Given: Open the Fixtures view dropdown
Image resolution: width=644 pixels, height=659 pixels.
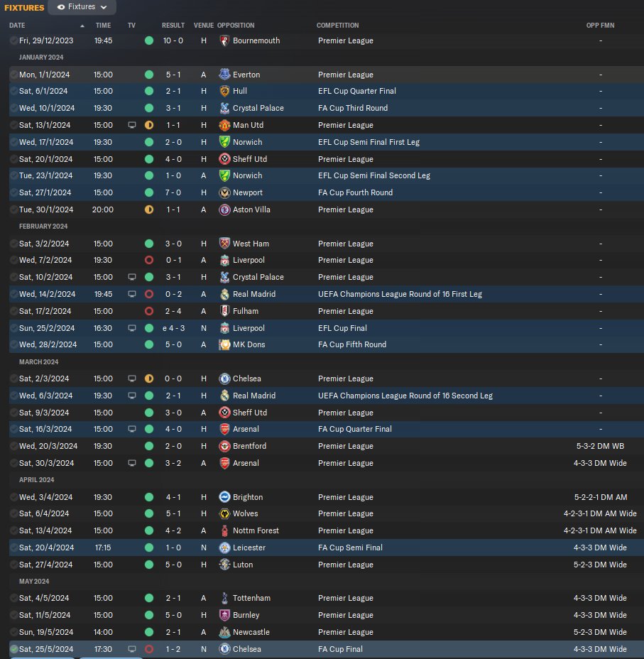Looking at the screenshot, I should pos(82,6).
